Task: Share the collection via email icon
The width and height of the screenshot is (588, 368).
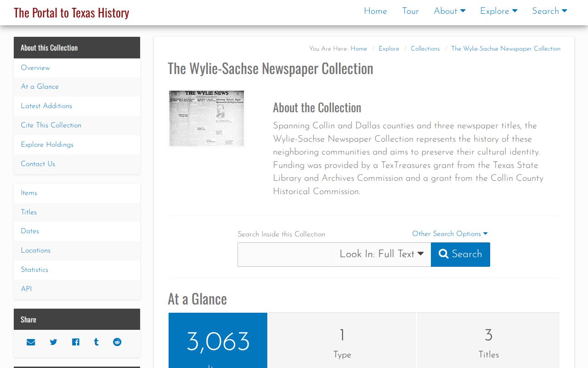Action: point(31,342)
